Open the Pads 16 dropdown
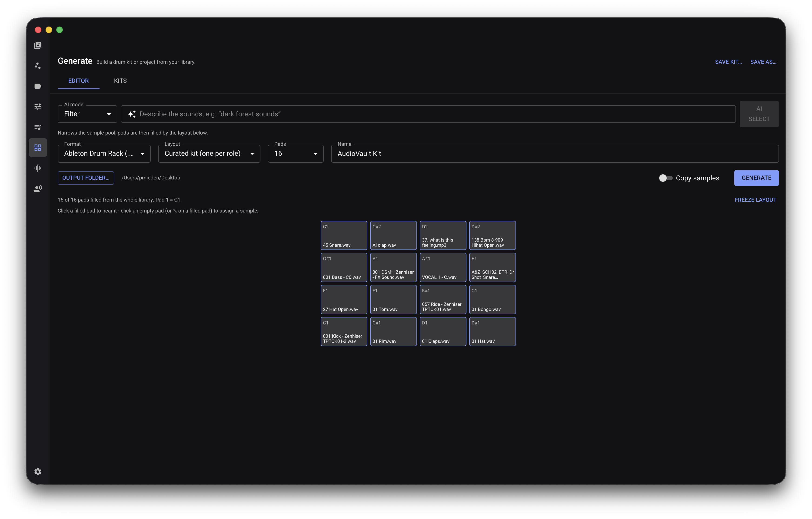The height and width of the screenshot is (519, 812). click(295, 154)
